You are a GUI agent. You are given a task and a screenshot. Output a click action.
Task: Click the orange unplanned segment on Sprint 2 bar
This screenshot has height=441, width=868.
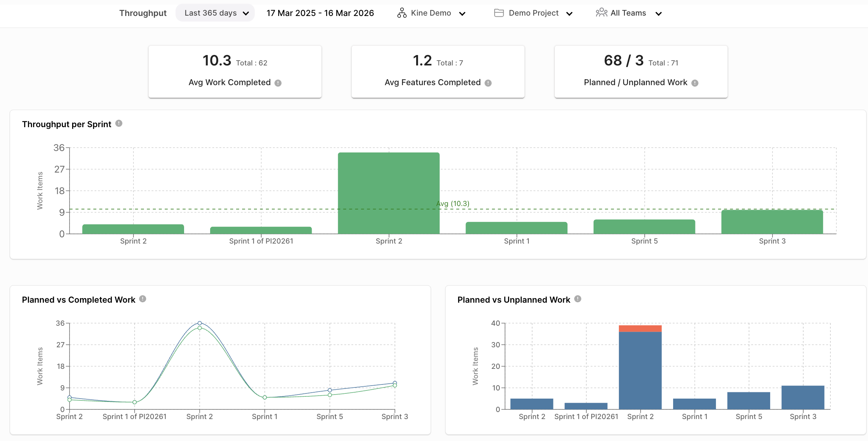(640, 328)
